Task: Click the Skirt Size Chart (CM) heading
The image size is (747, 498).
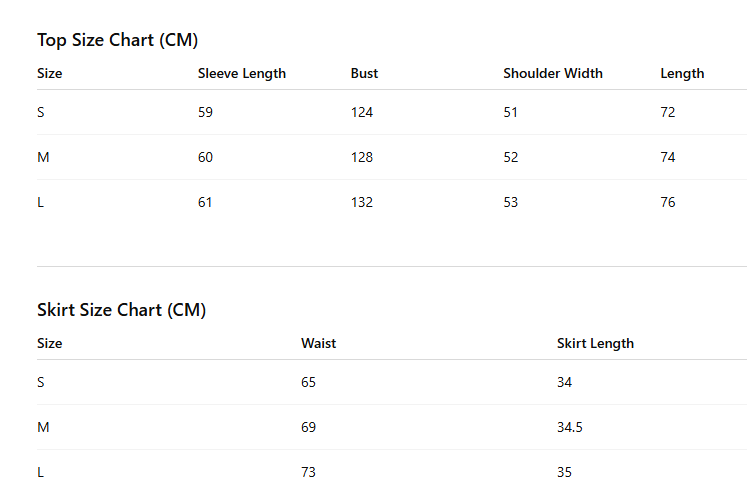Action: click(121, 310)
